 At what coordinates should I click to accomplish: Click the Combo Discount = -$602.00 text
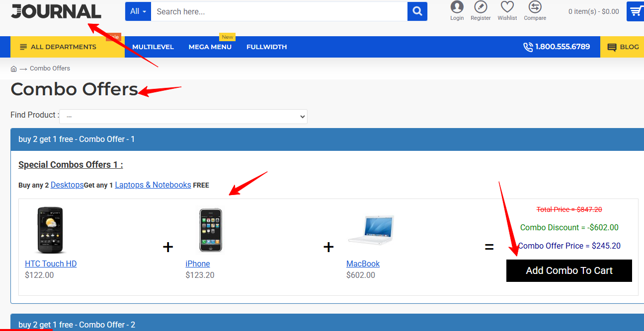coord(569,227)
